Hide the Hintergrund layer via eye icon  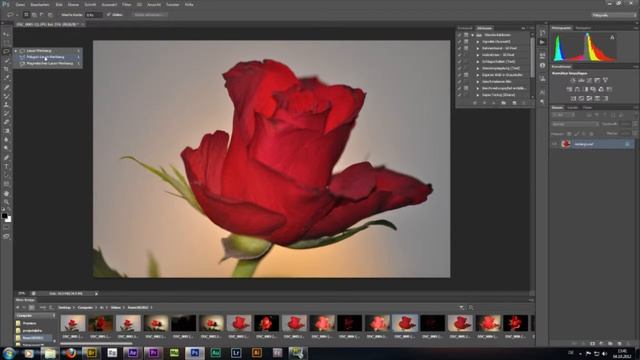[555, 144]
